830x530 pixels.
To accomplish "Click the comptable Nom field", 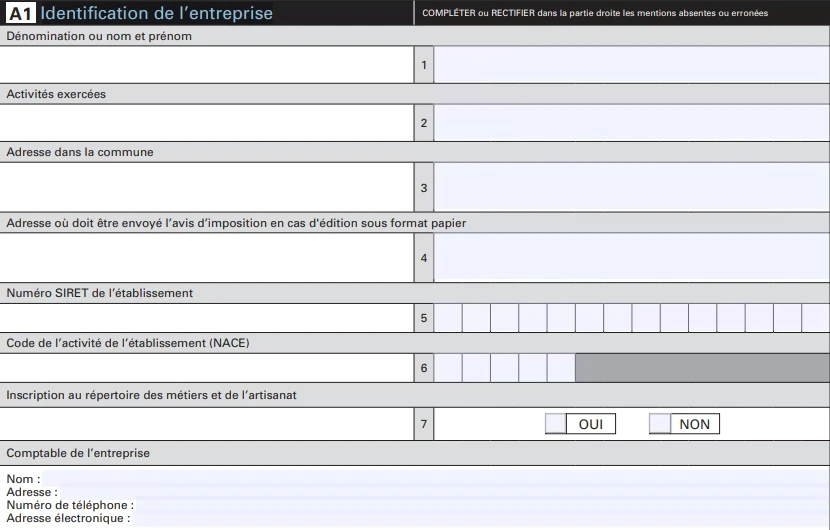I will tap(435, 479).
